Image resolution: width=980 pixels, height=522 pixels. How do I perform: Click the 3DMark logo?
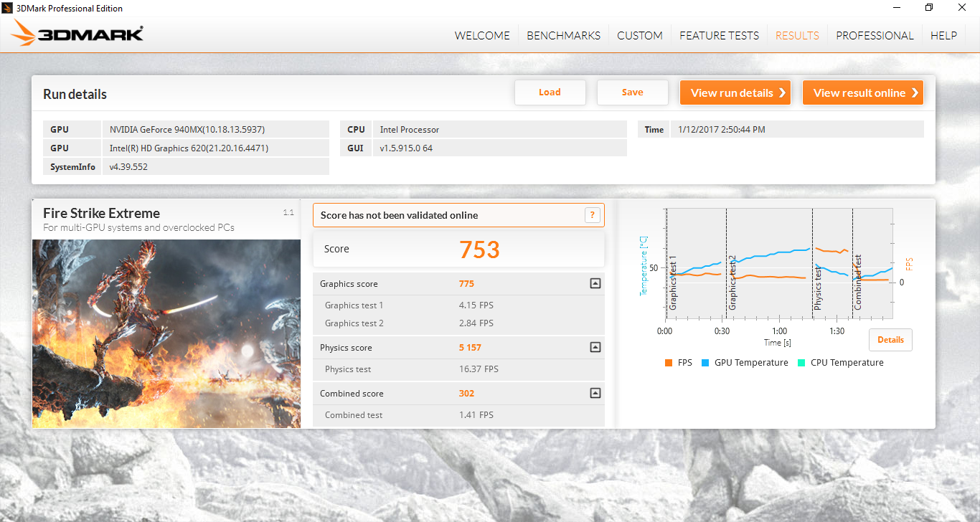coord(77,34)
